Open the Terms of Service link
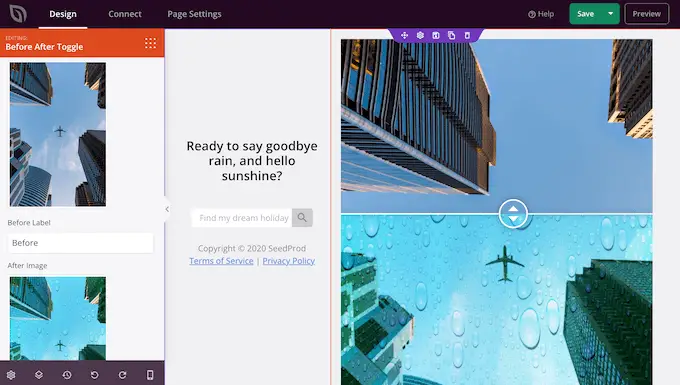 coord(221,261)
